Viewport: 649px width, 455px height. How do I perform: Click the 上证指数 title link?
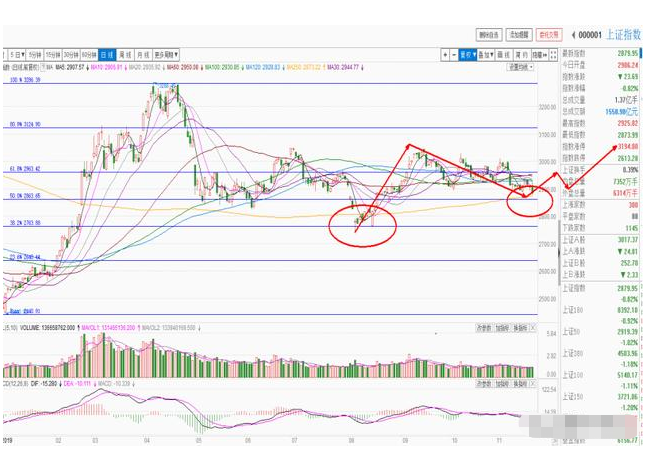(623, 35)
